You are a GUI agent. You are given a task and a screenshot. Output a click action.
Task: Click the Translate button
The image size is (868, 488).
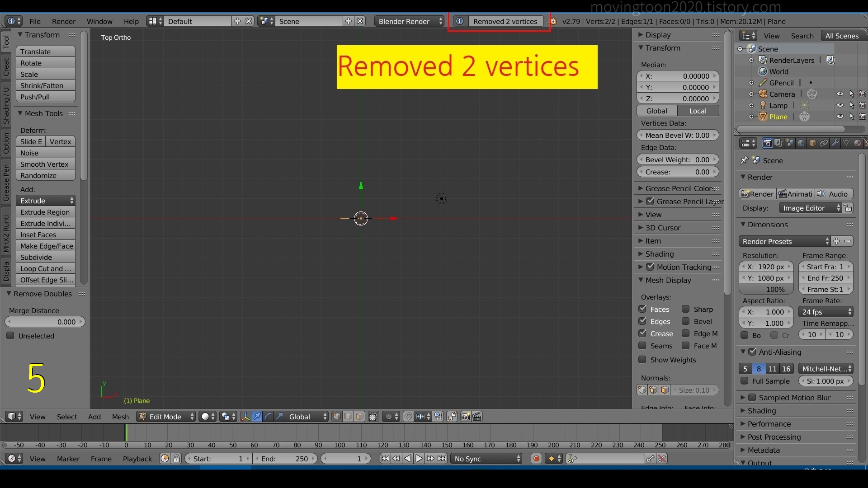(46, 52)
